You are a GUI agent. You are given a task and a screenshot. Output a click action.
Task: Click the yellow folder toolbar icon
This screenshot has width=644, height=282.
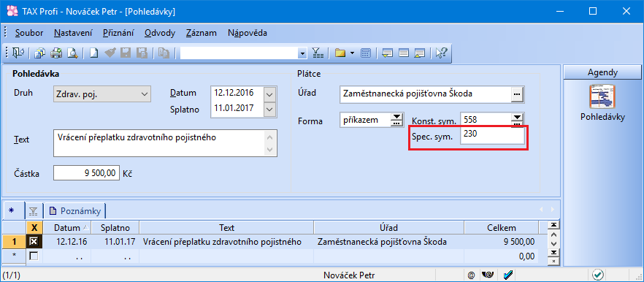point(340,53)
